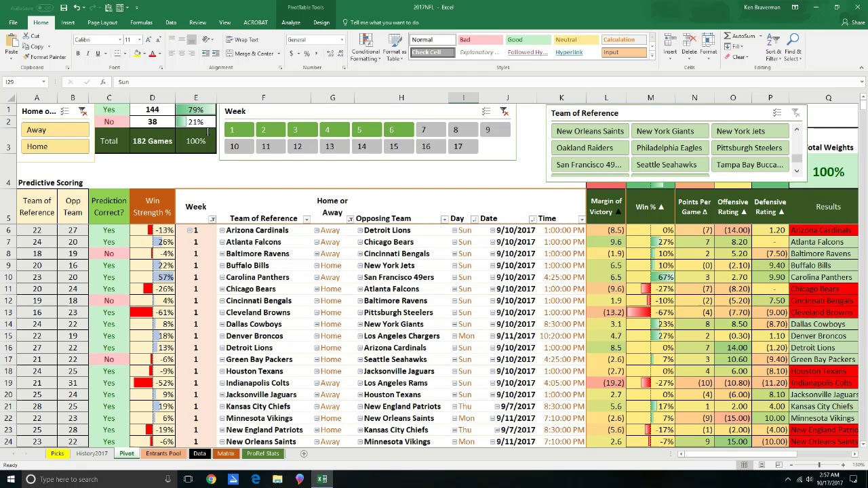Apply percent style format
The image size is (868, 488).
click(x=307, y=54)
